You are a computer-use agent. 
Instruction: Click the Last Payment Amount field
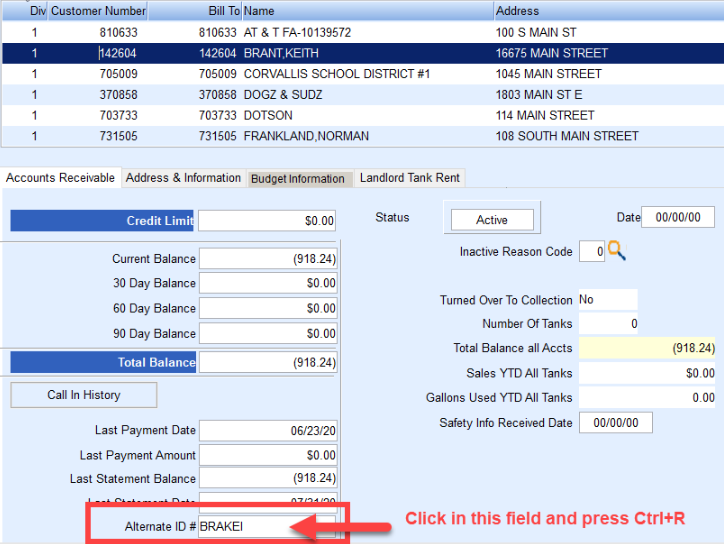click(x=268, y=455)
